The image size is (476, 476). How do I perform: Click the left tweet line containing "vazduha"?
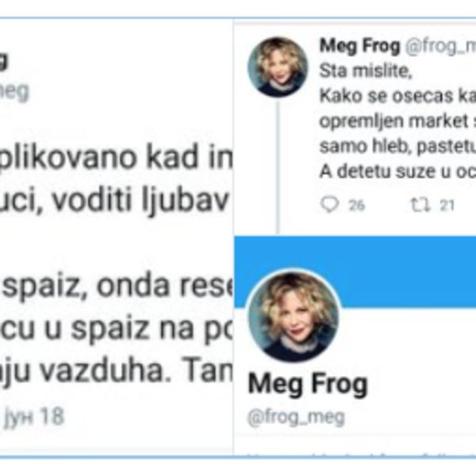(x=117, y=371)
